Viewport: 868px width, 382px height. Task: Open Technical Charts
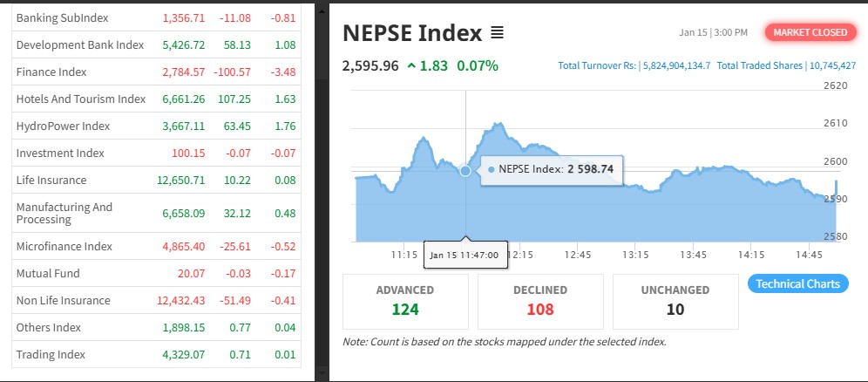[x=797, y=283]
